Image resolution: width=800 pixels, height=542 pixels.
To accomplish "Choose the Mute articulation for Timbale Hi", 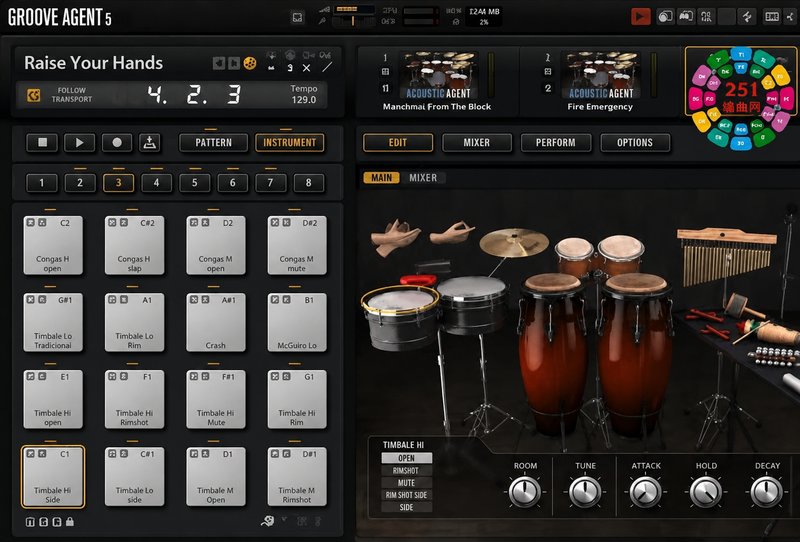I will tap(407, 483).
